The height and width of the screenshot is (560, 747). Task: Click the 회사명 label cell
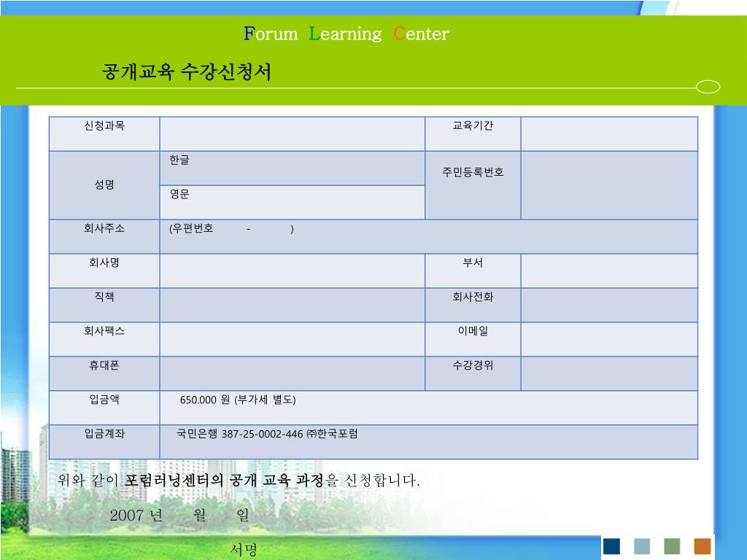pyautogui.click(x=104, y=271)
